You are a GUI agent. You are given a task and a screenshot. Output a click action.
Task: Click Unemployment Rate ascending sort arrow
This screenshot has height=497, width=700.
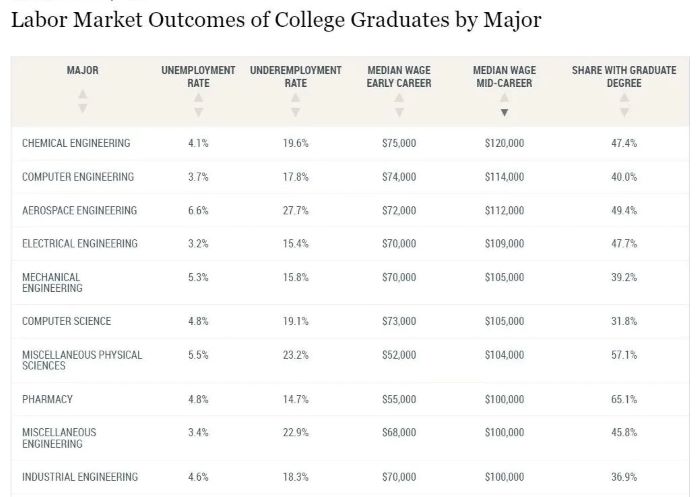(x=198, y=98)
